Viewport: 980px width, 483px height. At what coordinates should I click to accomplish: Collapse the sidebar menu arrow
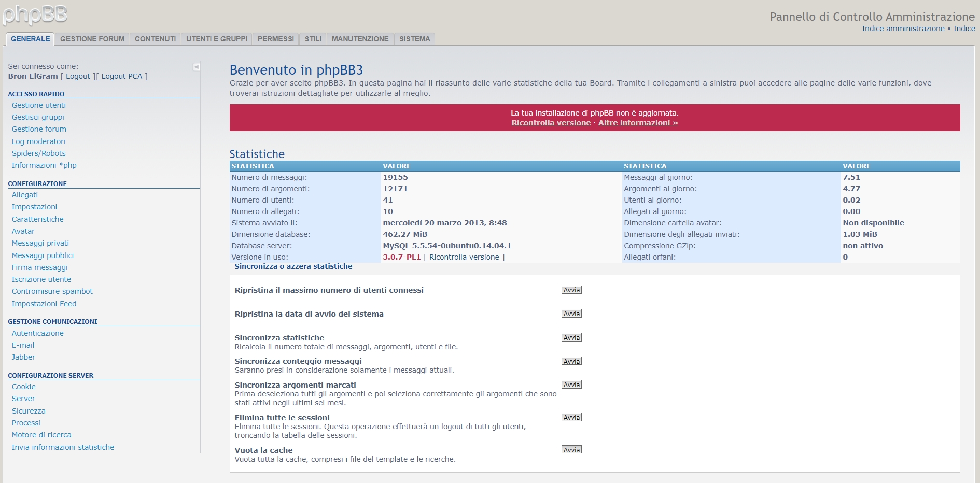[x=197, y=67]
